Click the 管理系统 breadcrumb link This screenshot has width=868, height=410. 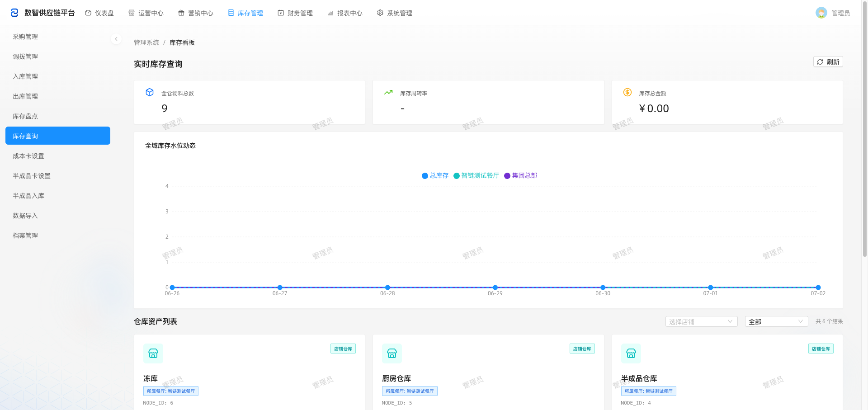coord(146,42)
